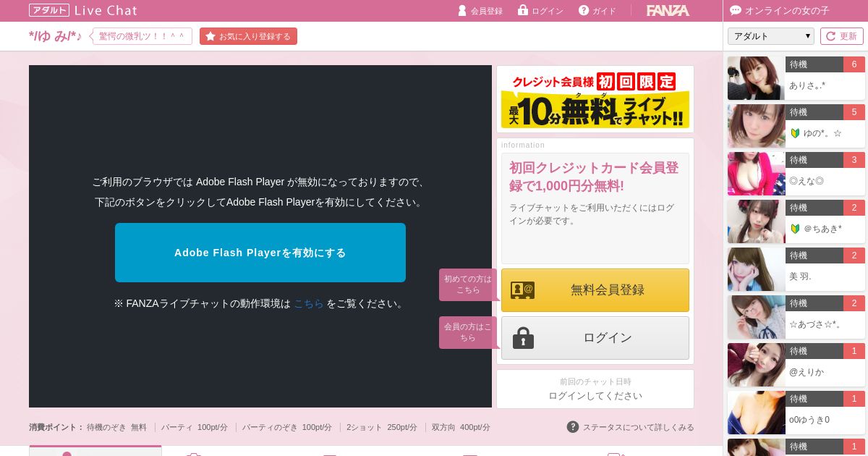Open ありさ。* performer thumbnail
Screen dimensions: 868x456
point(757,78)
